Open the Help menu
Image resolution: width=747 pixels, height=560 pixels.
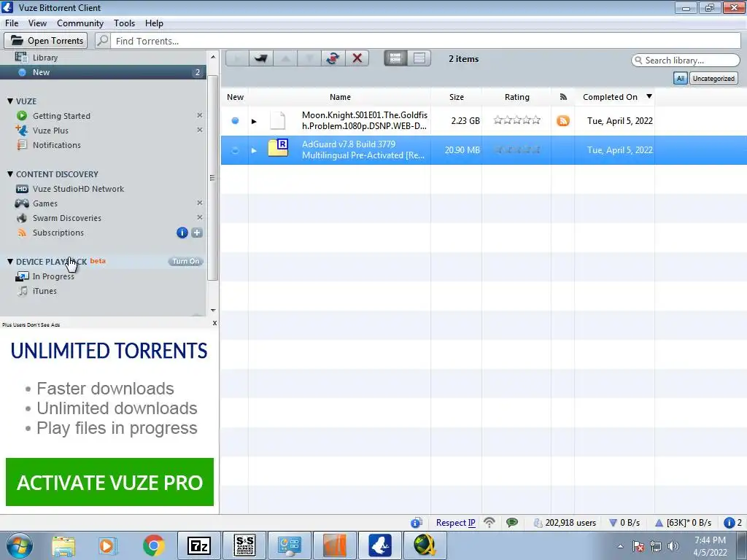coord(154,23)
